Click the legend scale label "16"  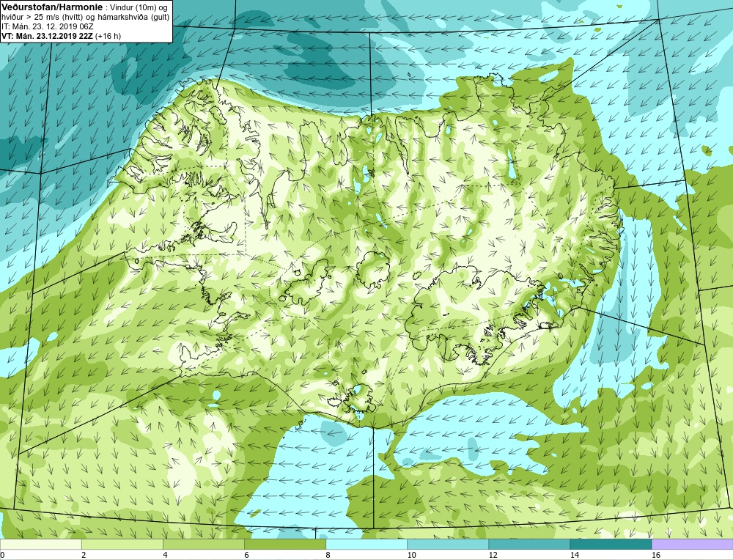[x=656, y=555]
